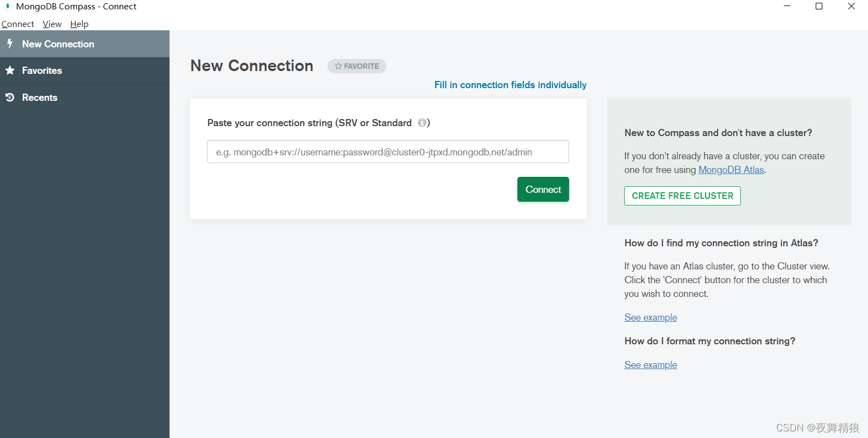Open Favorites in the sidebar
This screenshot has height=438, width=868.
tap(85, 71)
